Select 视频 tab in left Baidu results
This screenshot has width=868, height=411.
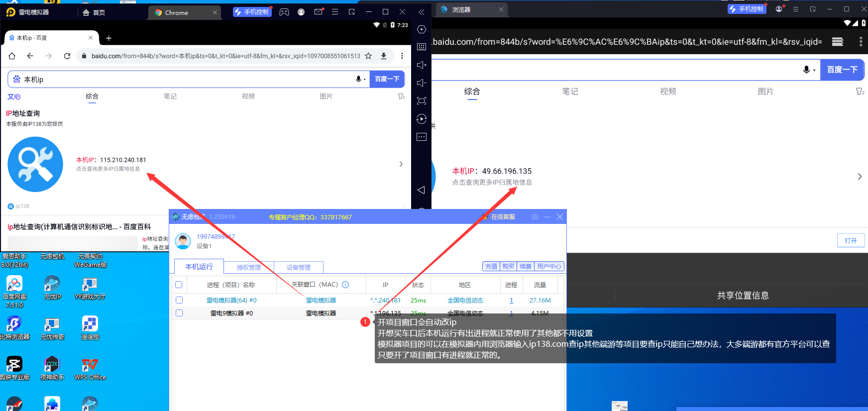(x=248, y=97)
